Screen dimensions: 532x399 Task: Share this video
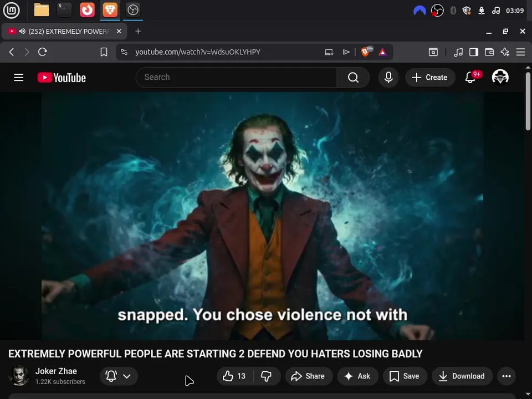(309, 376)
